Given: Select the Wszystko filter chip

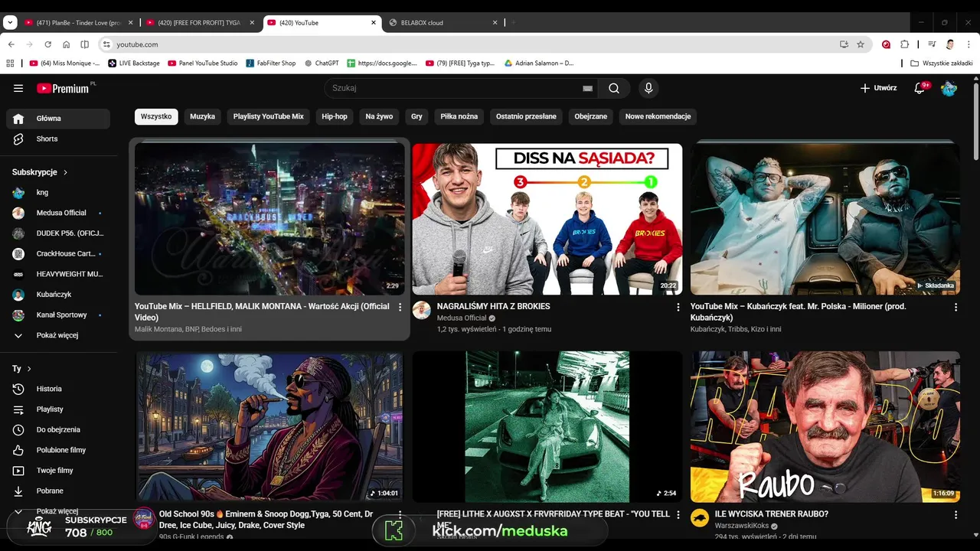Looking at the screenshot, I should tap(156, 116).
